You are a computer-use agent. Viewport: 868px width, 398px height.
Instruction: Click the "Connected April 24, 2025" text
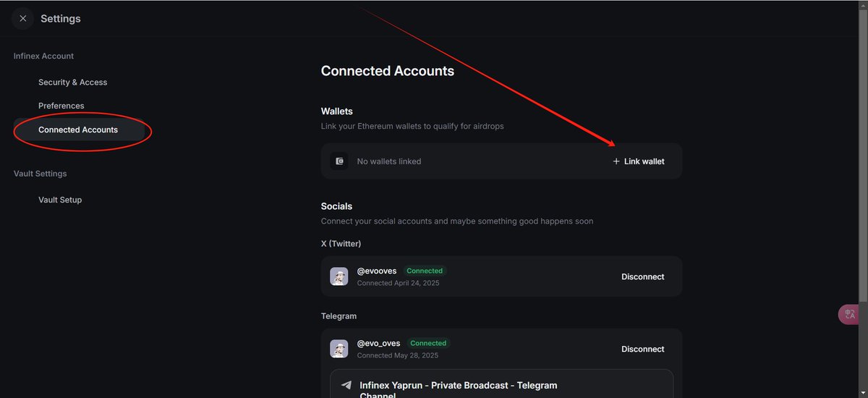point(399,283)
